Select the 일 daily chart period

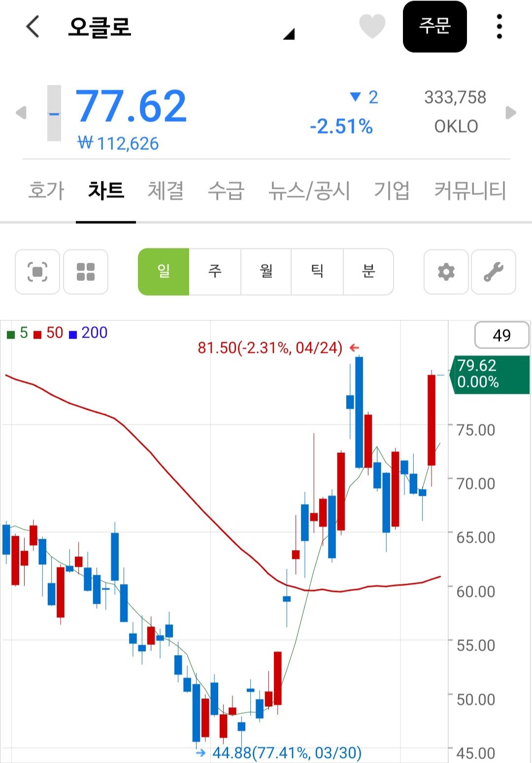point(164,272)
